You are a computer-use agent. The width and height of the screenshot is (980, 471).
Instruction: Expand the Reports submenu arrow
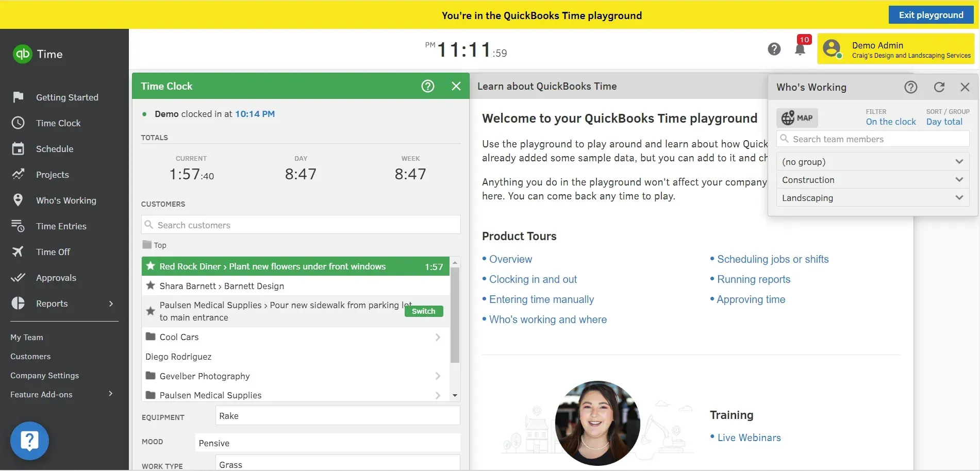tap(111, 304)
